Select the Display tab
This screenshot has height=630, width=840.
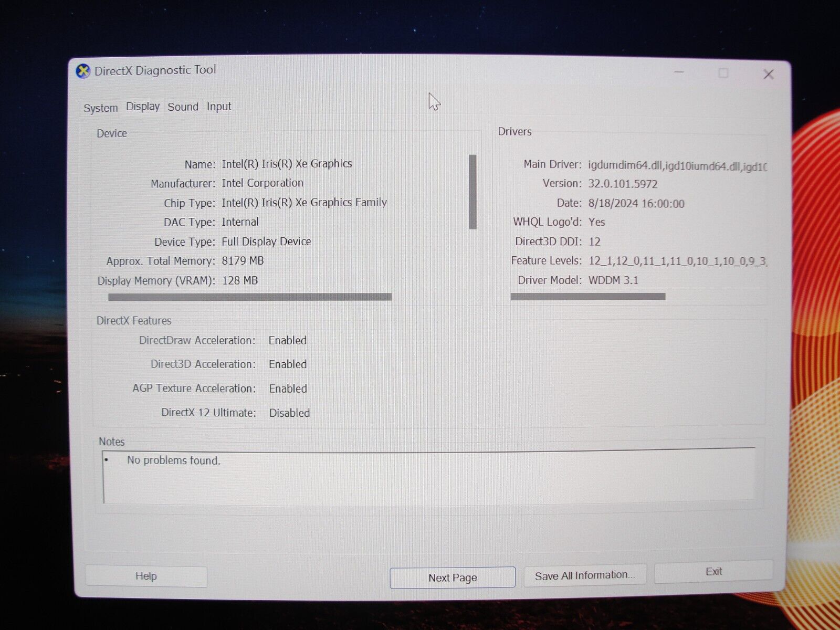pyautogui.click(x=143, y=107)
